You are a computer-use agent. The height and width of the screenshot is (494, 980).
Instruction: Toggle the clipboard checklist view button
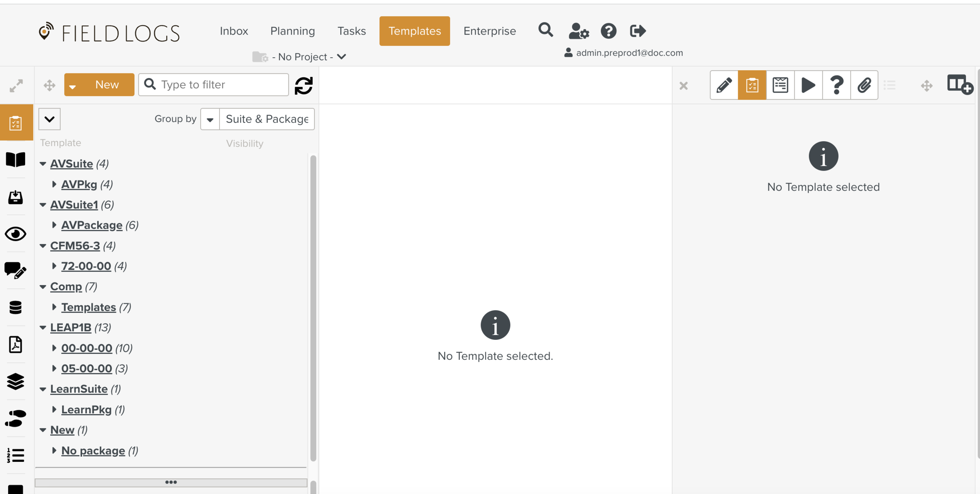click(x=752, y=85)
